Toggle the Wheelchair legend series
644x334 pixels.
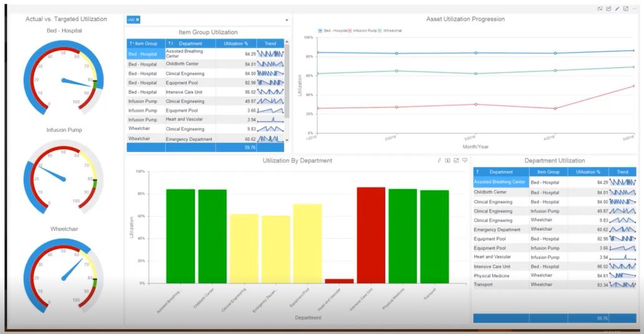pyautogui.click(x=390, y=31)
